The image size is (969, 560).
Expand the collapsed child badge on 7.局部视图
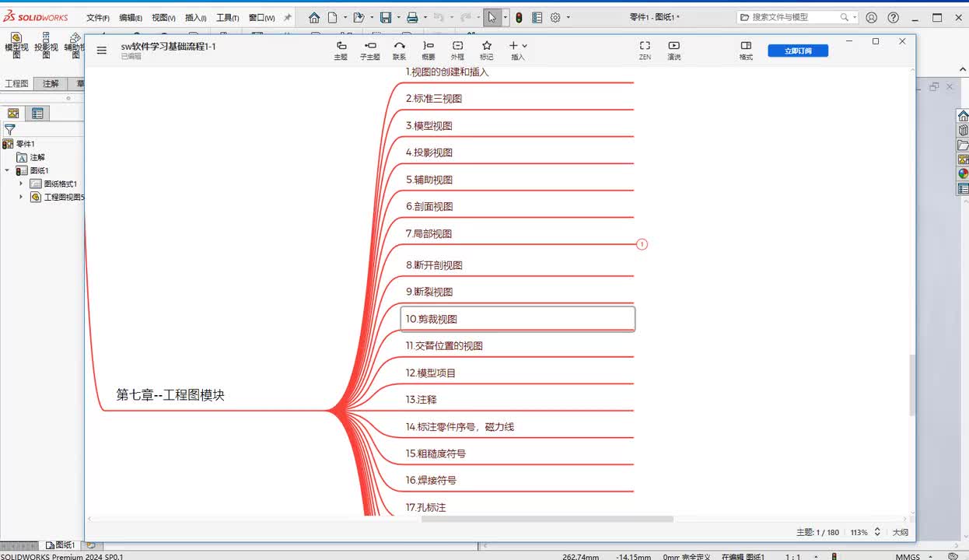pyautogui.click(x=642, y=244)
